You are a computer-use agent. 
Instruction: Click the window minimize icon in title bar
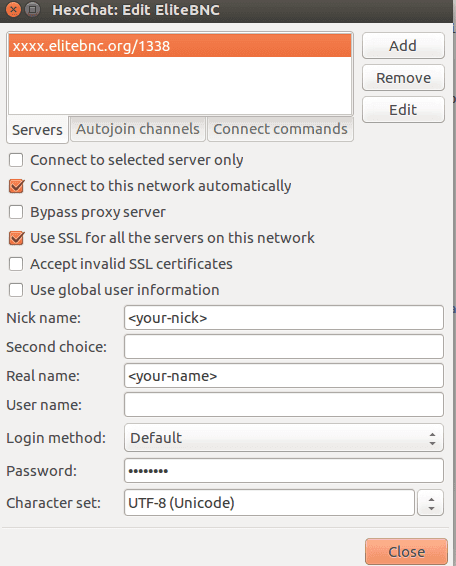[x=32, y=9]
